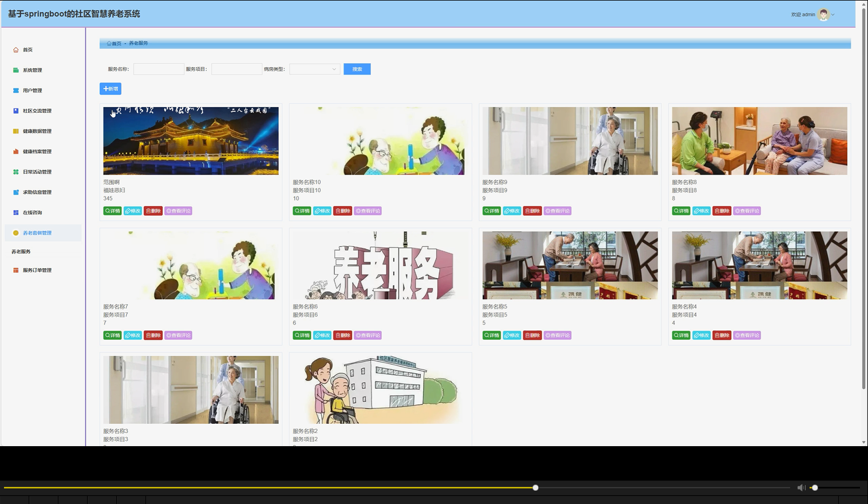Click 查看评论 button for 服务名称7
This screenshot has height=504, width=868.
click(x=178, y=336)
